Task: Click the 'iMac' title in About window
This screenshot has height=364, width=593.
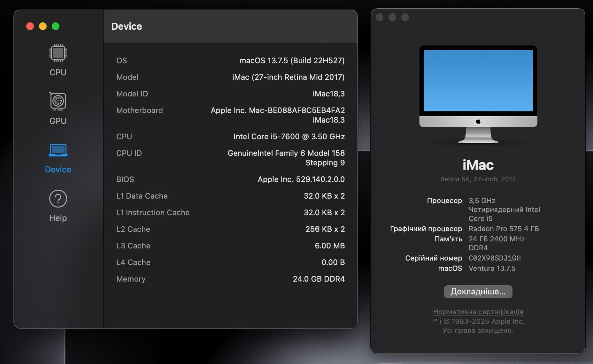Action: point(478,165)
